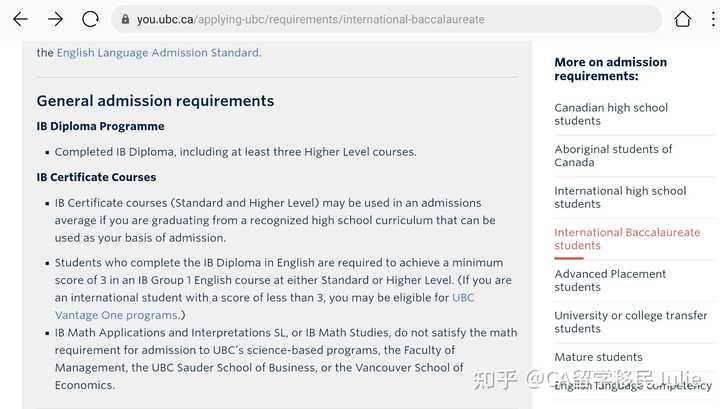Image resolution: width=720 pixels, height=409 pixels.
Task: Go back using the browser back arrow
Action: pyautogui.click(x=21, y=19)
